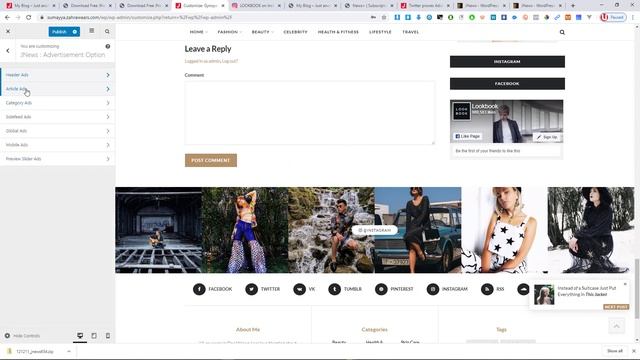The height and width of the screenshot is (360, 640).
Task: Open the Header Ads section
Action: (x=58, y=75)
